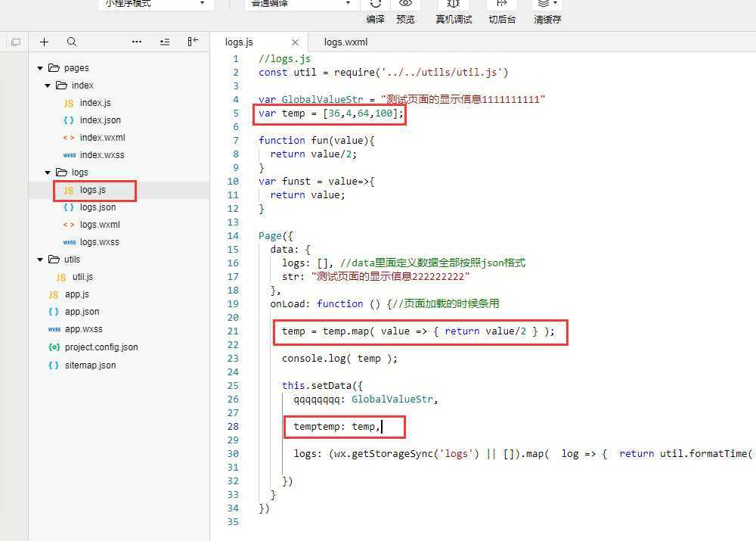
Task: Click the collapse-all folders icon
Action: click(164, 42)
